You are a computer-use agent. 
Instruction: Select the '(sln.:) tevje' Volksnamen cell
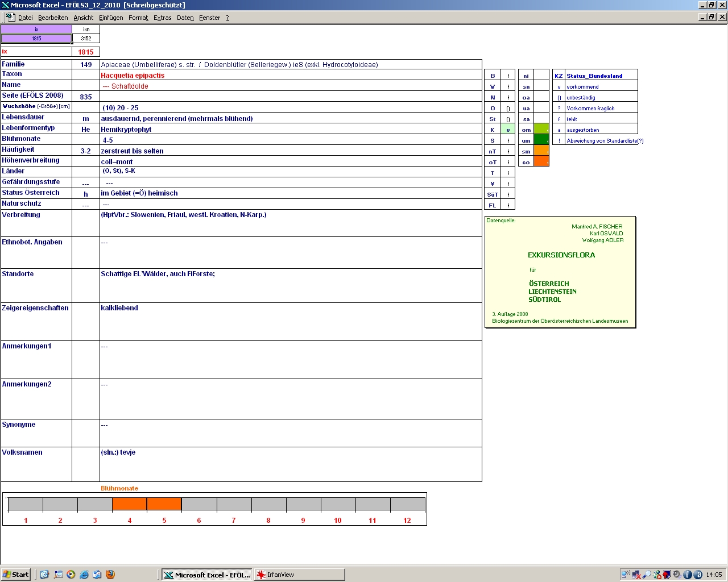pos(291,464)
